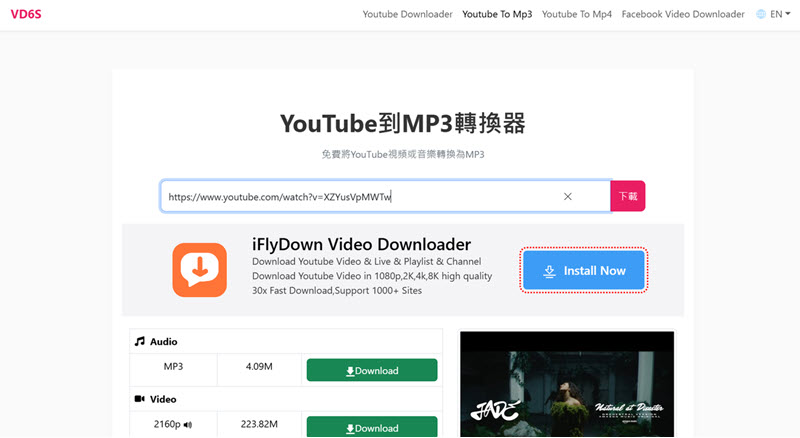Click the speaker icon next to 2160p
This screenshot has width=800, height=438.
tap(188, 425)
